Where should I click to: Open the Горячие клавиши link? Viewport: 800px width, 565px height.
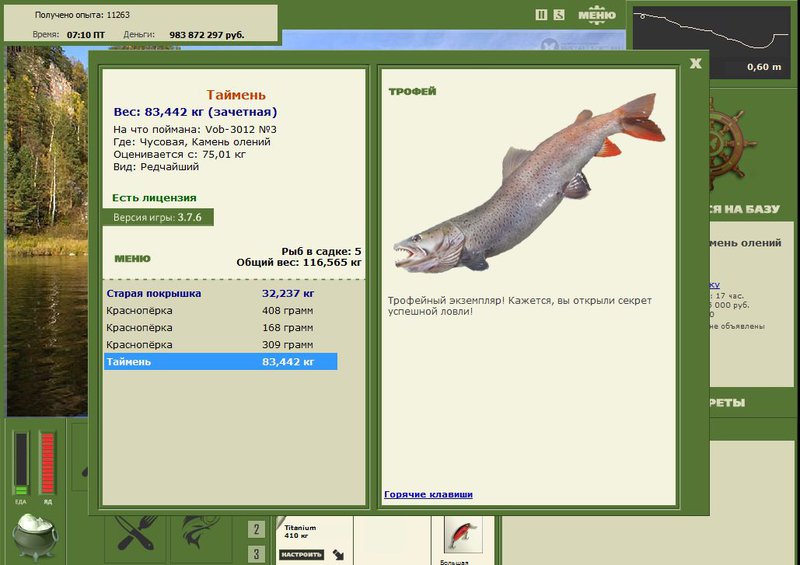(428, 494)
